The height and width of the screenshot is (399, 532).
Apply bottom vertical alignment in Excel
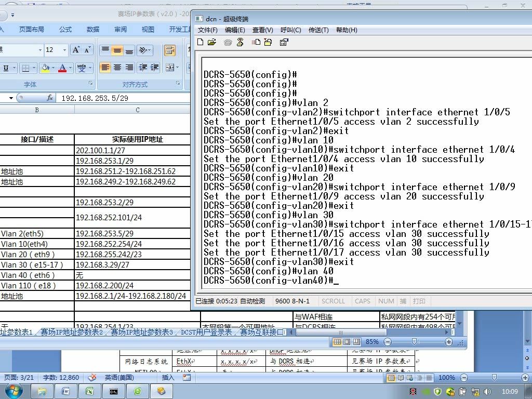click(129, 50)
